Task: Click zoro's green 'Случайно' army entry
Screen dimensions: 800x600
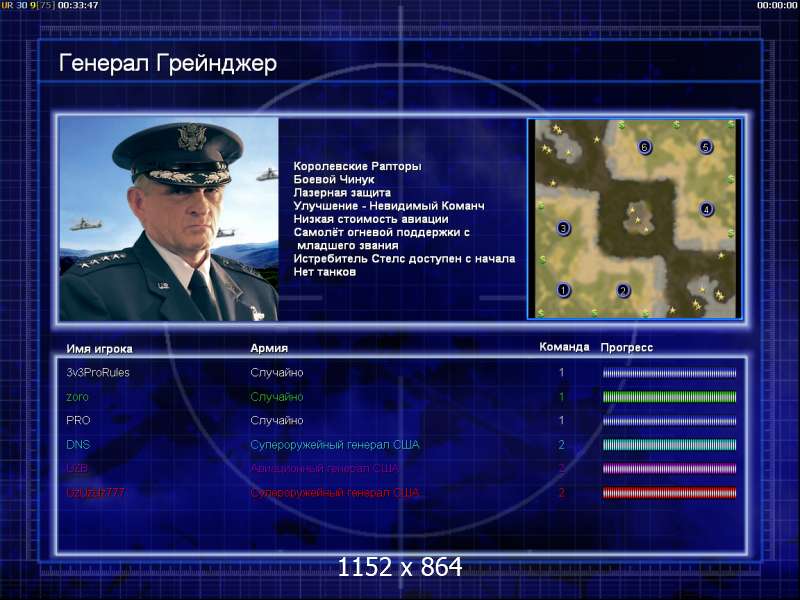Action: [x=277, y=397]
